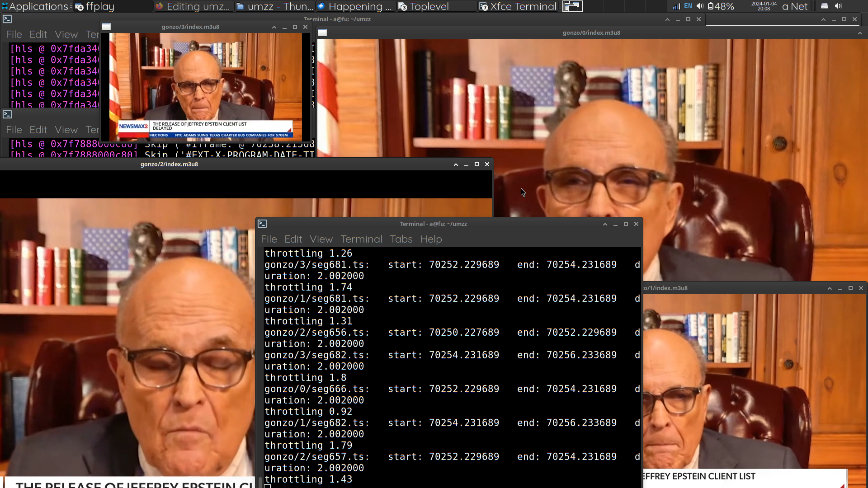The width and height of the screenshot is (868, 488).
Task: Click the EN keyboard layout indicator
Action: point(688,6)
